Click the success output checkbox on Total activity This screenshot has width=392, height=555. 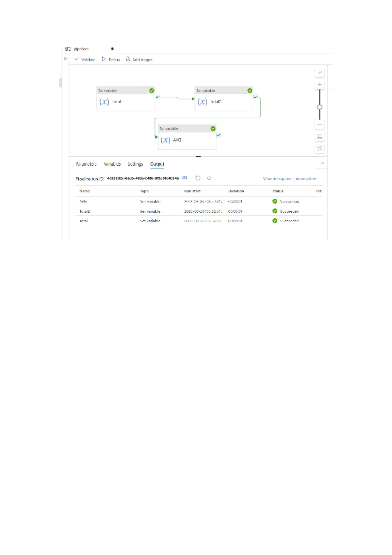[x=157, y=97]
